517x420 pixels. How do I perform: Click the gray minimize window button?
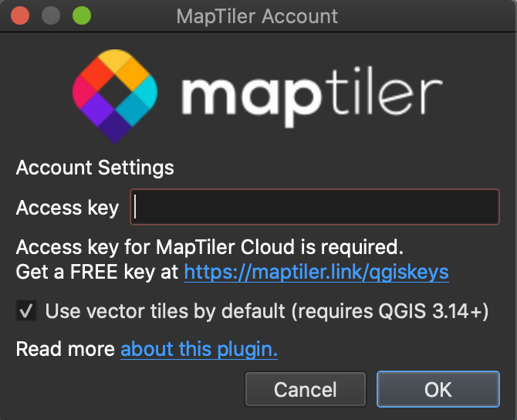coord(51,15)
